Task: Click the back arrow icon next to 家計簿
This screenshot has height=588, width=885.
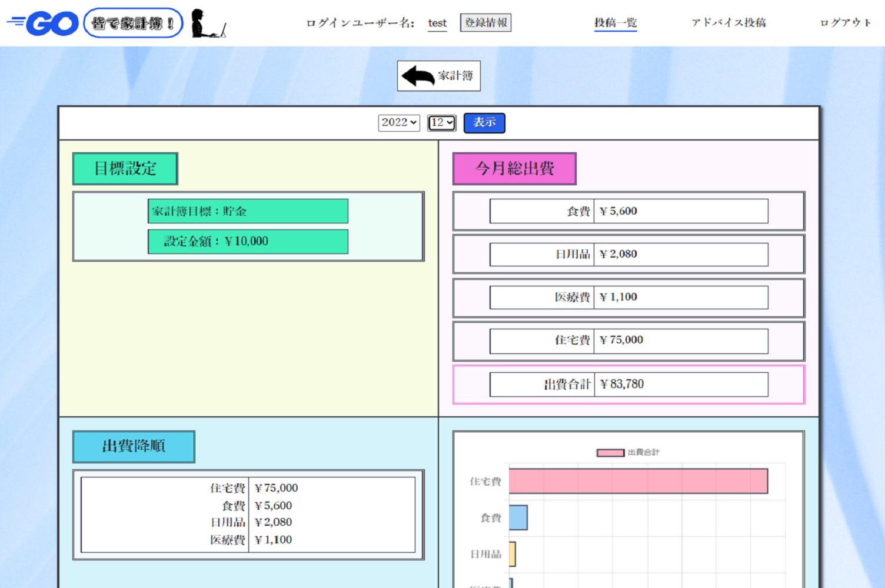Action: click(x=418, y=76)
